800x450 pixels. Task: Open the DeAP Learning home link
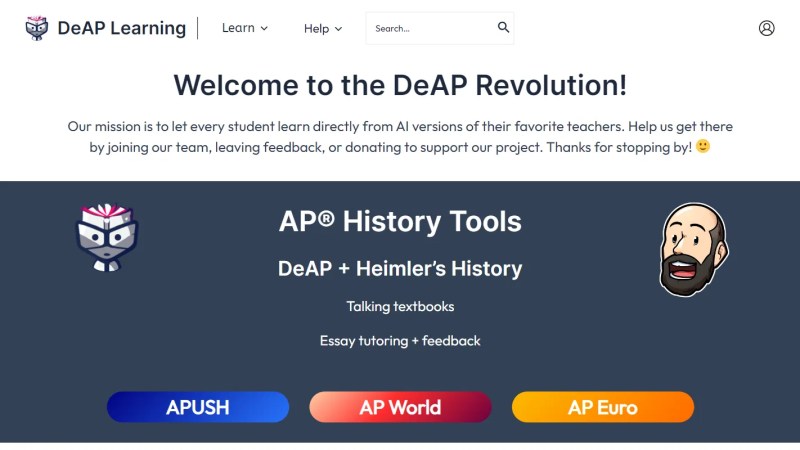click(x=121, y=28)
